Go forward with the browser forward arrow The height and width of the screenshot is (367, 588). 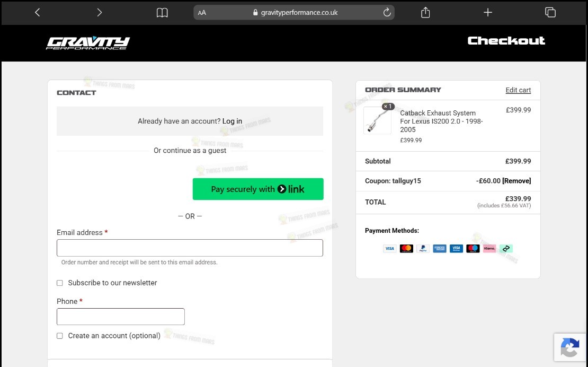[100, 12]
